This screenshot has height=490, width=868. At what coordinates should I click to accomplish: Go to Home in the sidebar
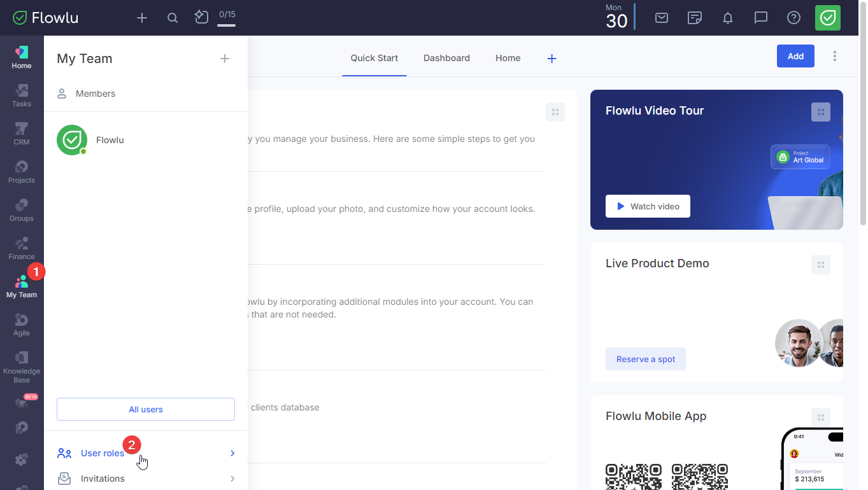point(22,57)
